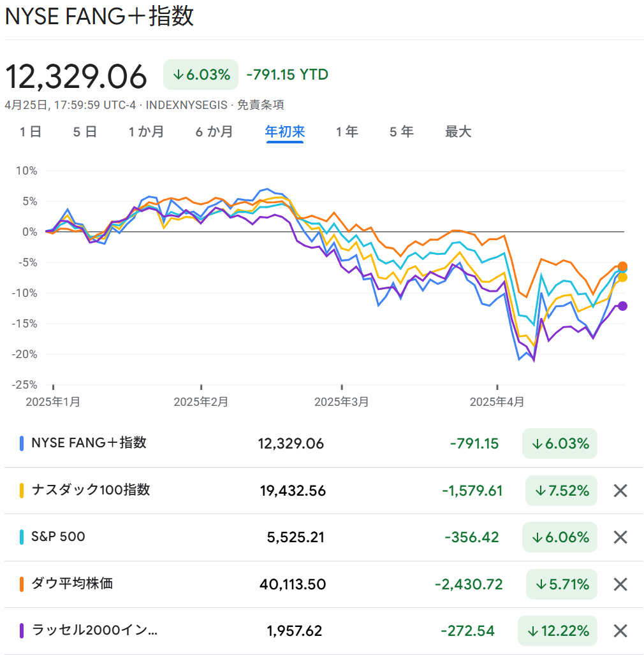The width and height of the screenshot is (644, 655).
Task: Select the 1日 time range tab
Action: click(31, 132)
